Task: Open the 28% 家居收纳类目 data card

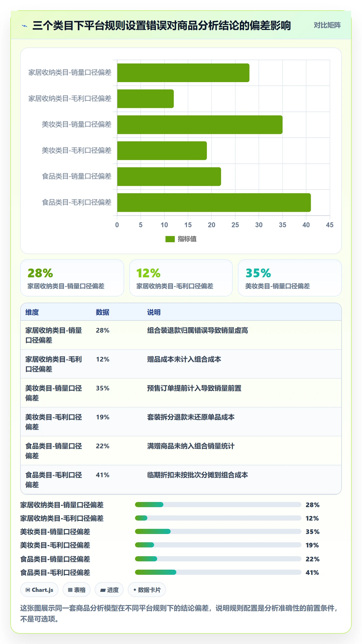Action: (x=72, y=278)
